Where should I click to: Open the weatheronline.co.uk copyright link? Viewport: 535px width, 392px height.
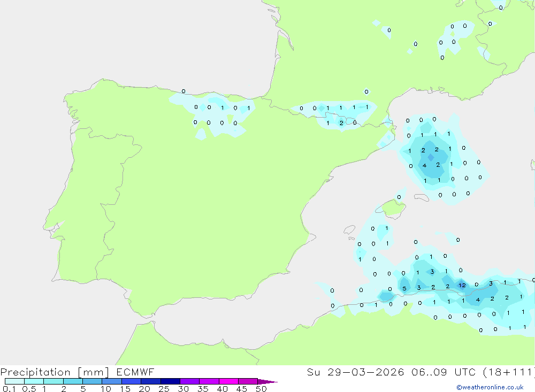[490, 387]
